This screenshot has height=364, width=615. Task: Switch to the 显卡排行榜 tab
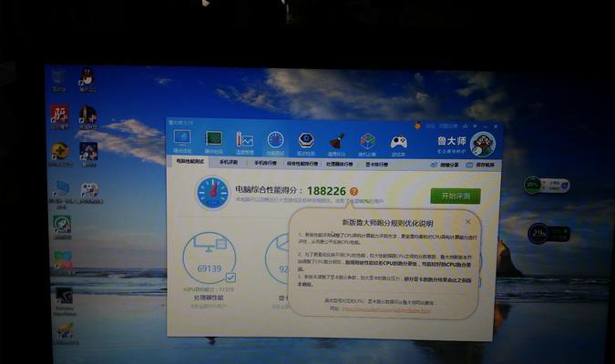point(376,165)
